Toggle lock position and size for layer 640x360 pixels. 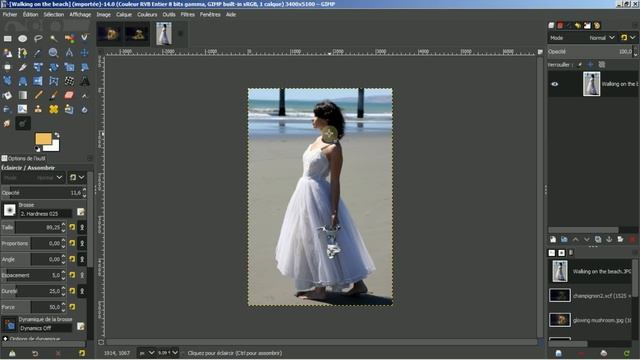590,64
